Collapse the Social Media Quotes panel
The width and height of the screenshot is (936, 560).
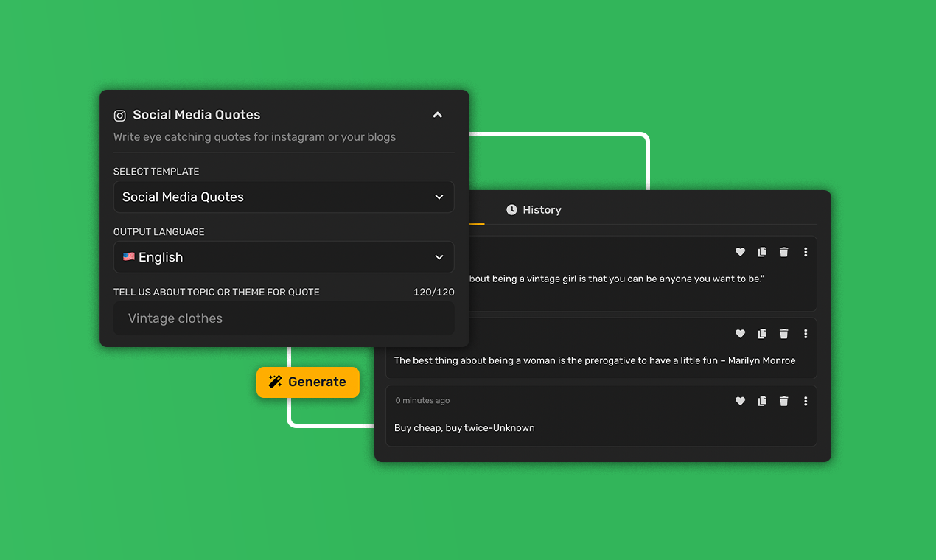point(437,115)
